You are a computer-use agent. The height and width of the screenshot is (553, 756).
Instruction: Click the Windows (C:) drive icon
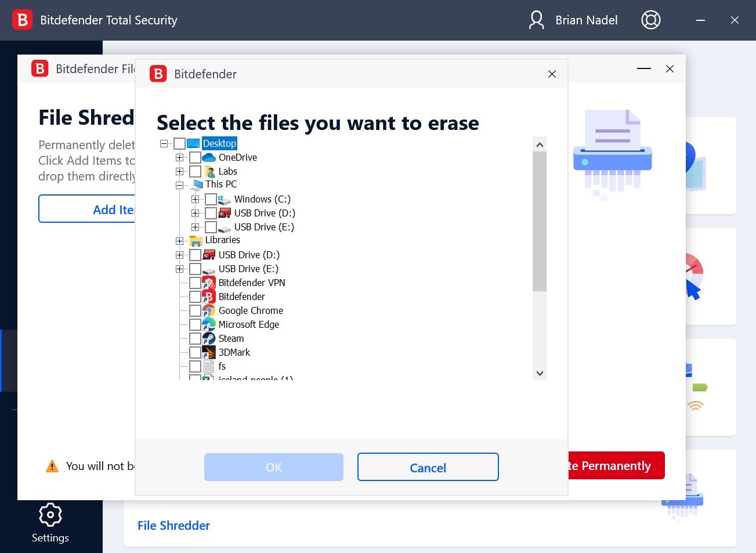[x=225, y=200]
